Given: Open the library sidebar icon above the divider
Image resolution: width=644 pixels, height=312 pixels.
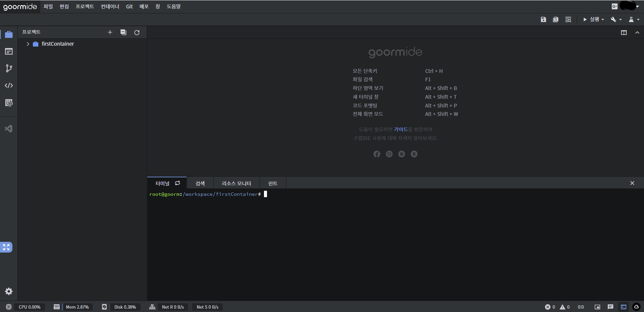Looking at the screenshot, I should 9,103.
